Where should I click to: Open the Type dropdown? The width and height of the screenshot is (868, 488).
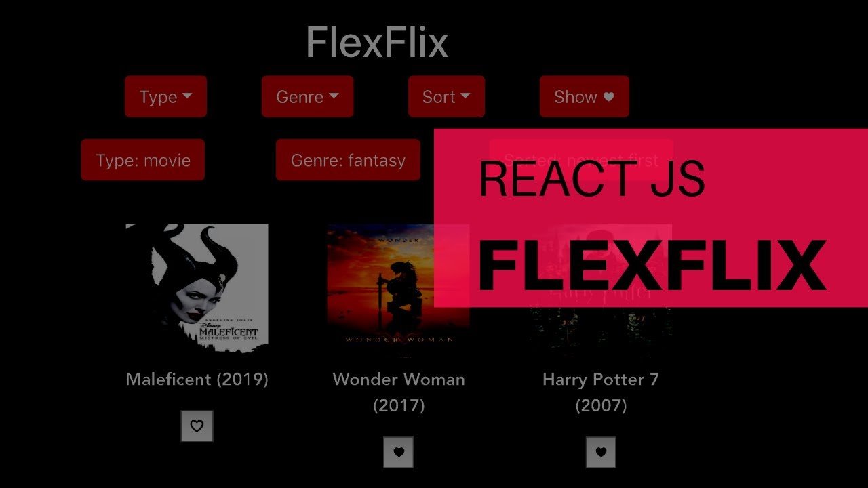(166, 96)
